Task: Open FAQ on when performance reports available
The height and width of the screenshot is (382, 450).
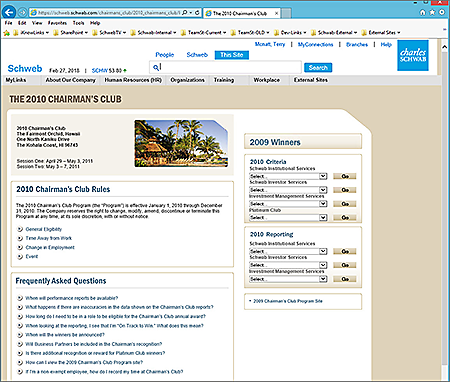Action: [71, 298]
